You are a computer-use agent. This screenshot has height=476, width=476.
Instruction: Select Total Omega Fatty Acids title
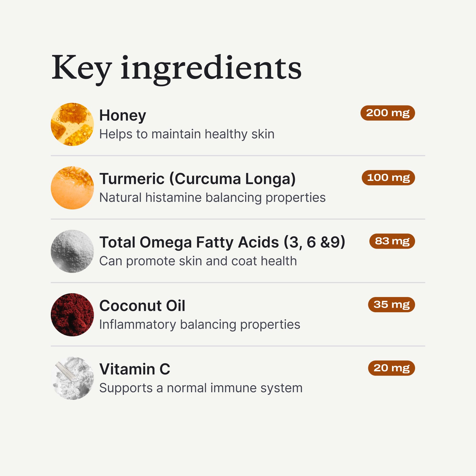222,242
